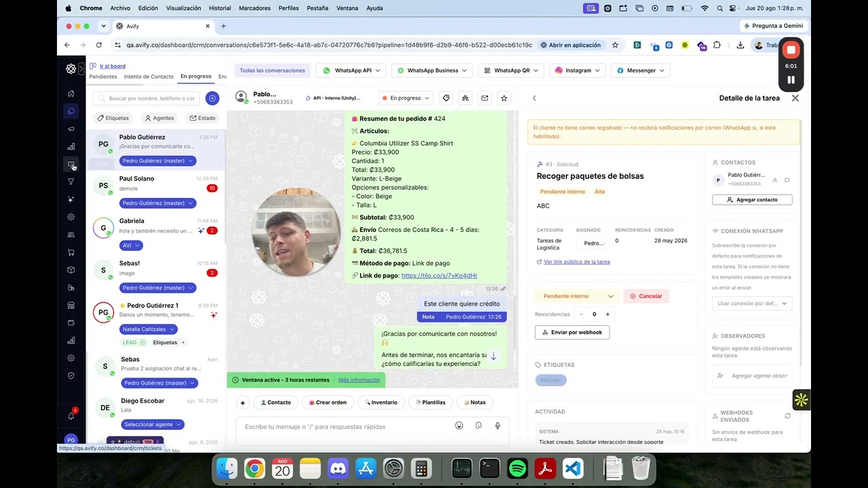
Task: Open the AI sparkle icon in left sidebar
Action: 71,199
